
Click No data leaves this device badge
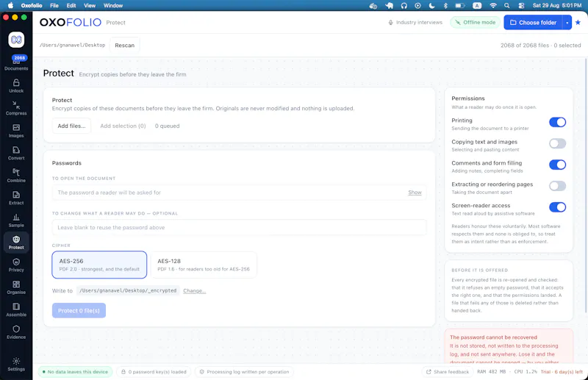75,372
